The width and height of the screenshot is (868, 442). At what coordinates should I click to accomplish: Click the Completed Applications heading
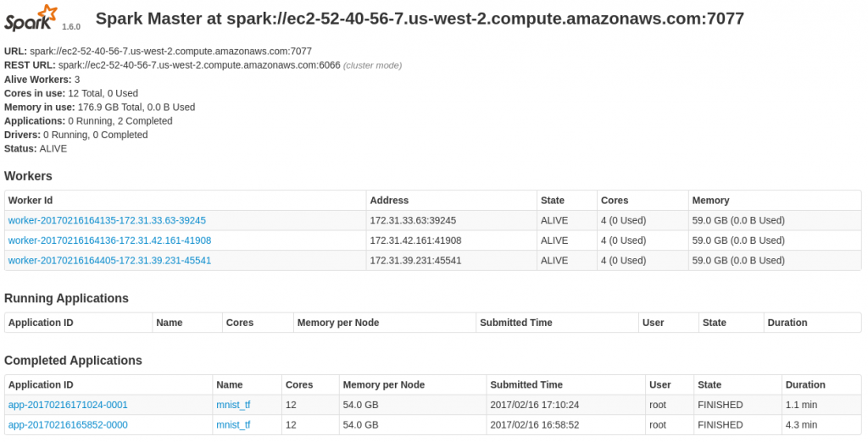tap(73, 360)
